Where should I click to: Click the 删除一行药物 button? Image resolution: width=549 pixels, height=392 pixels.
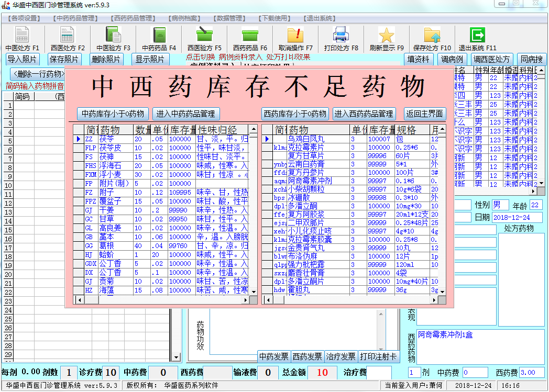pos(38,74)
